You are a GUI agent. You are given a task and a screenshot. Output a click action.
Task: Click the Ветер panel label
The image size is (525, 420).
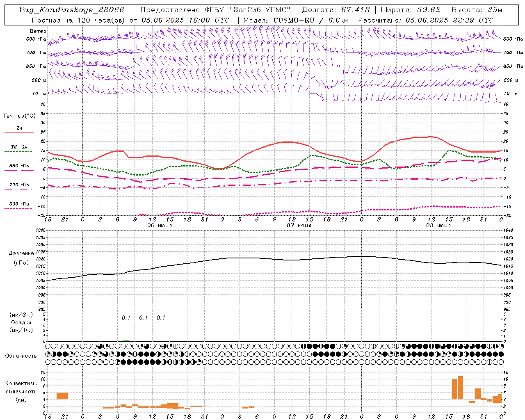(x=38, y=31)
